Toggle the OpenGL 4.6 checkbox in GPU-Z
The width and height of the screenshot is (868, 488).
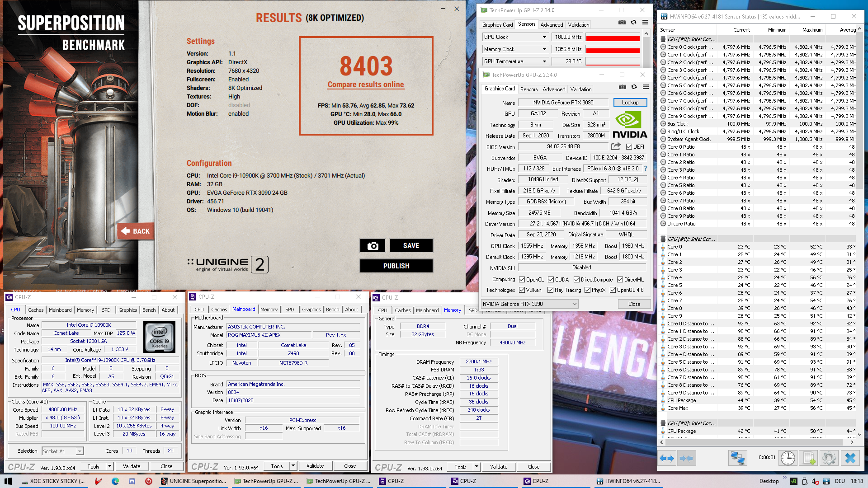pos(613,290)
